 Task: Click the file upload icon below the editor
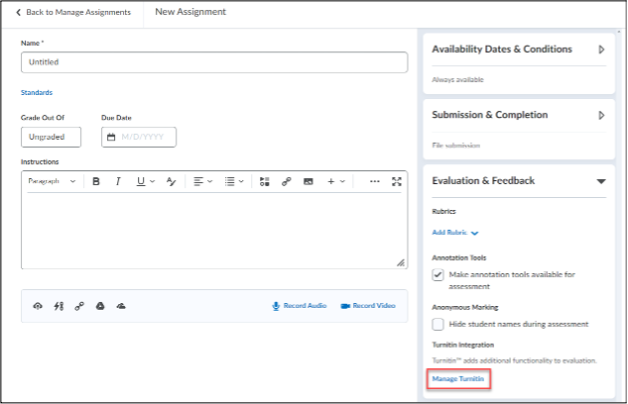(x=38, y=306)
